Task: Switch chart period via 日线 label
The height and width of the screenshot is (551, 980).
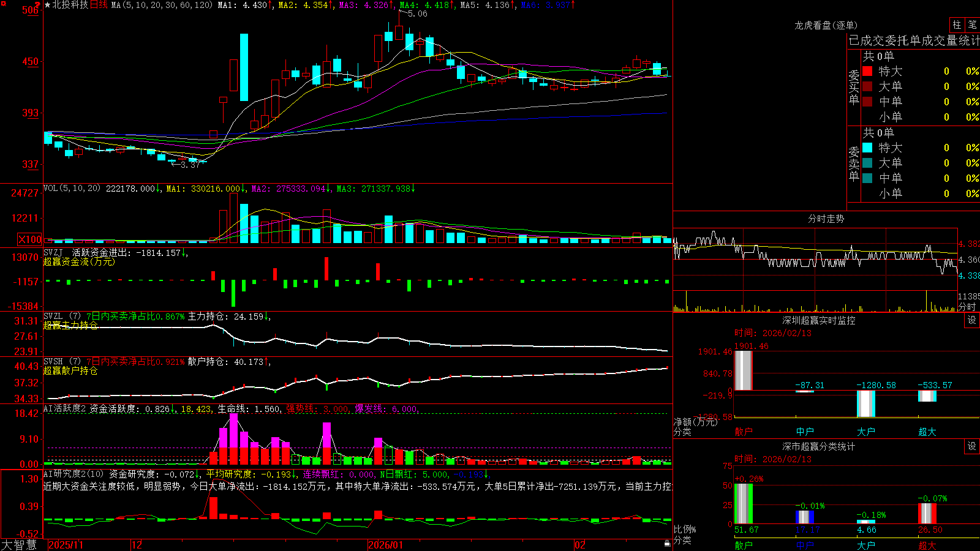Action: click(x=99, y=5)
